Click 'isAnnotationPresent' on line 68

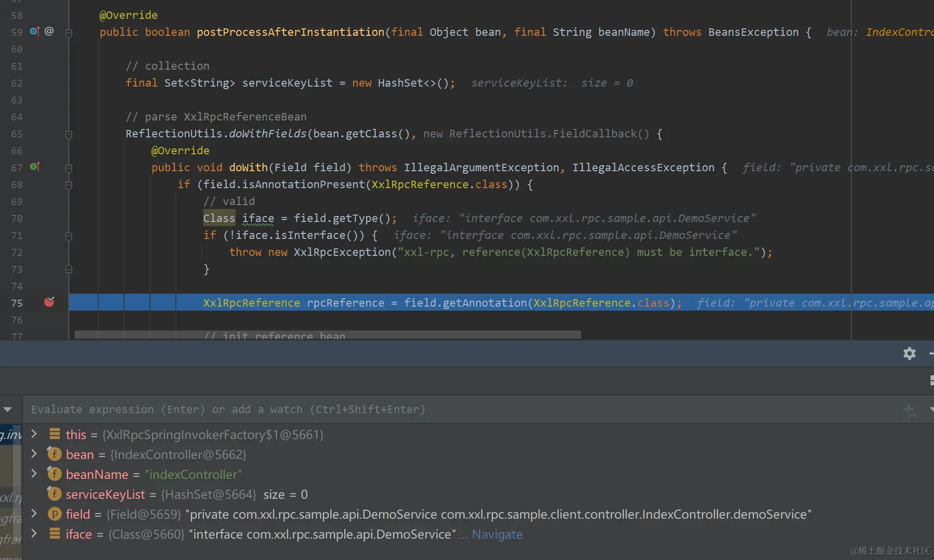point(304,185)
